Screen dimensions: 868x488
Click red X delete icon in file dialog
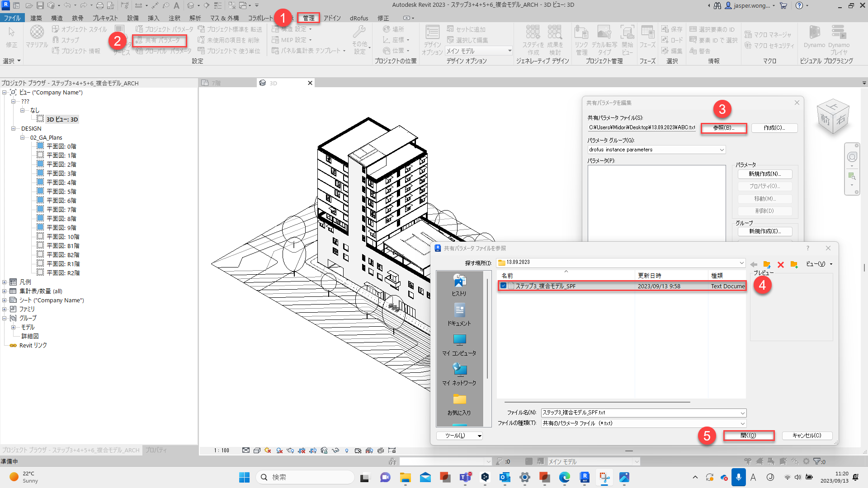click(781, 264)
